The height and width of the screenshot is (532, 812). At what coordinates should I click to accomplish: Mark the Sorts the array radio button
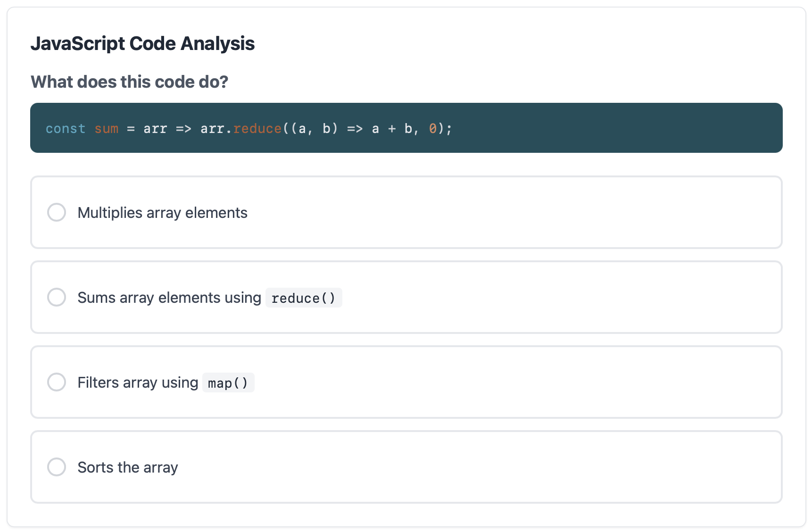click(x=57, y=467)
